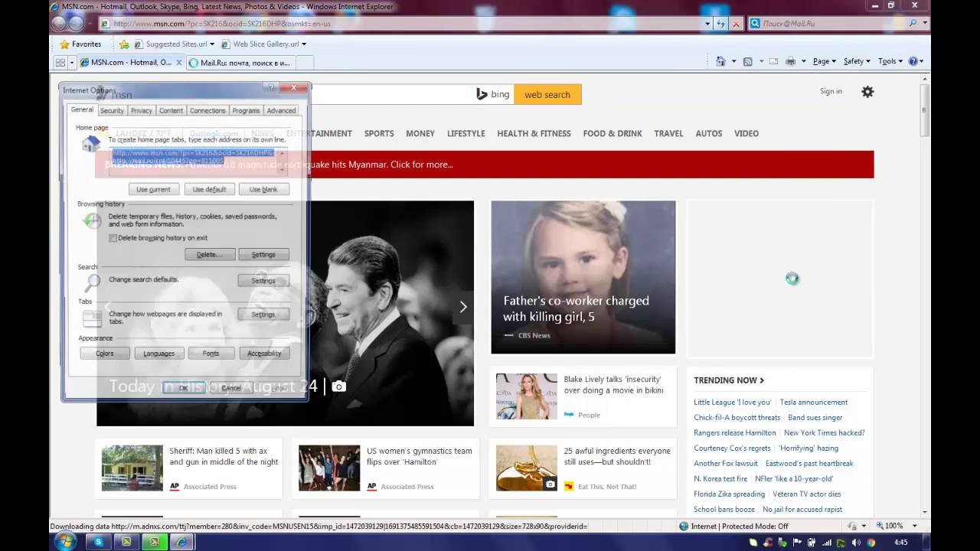Open the Tools menu dropdown
Viewport: 980px width, 551px height.
[890, 61]
